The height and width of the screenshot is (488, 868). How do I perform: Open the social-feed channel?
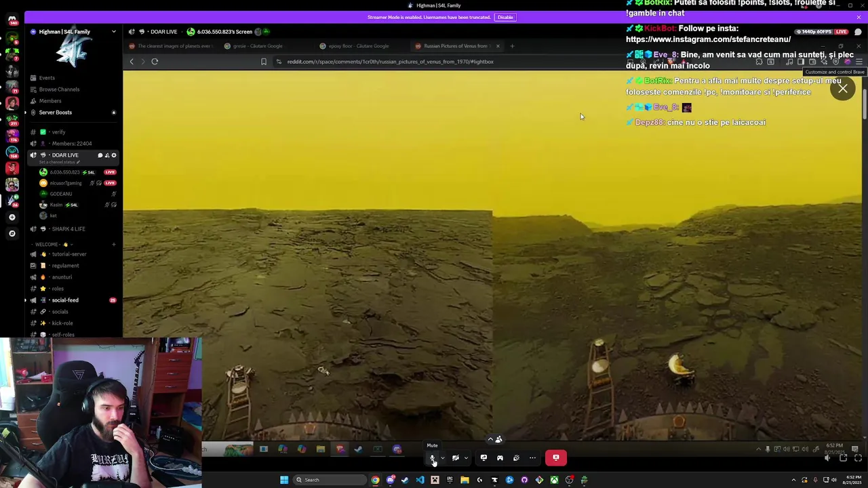point(65,300)
